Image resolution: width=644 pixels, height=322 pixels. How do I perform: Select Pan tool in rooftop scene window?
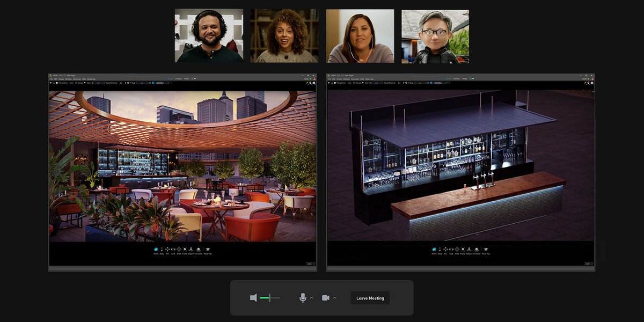167,250
